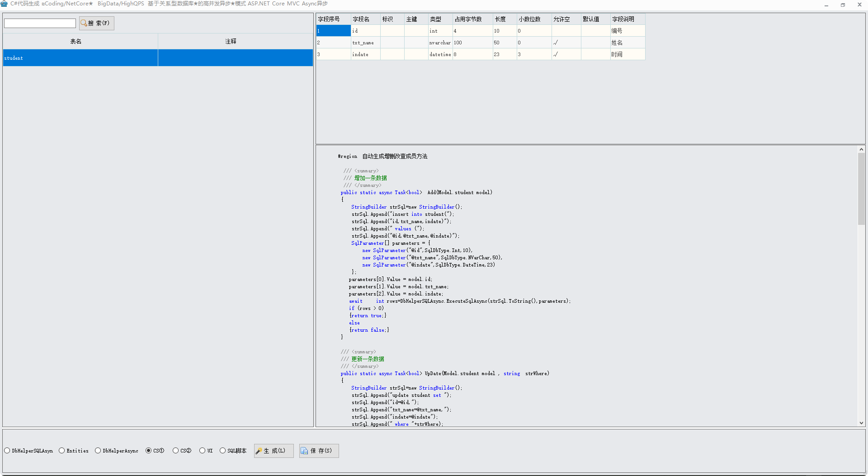Select the indate field name cell

tap(366, 54)
